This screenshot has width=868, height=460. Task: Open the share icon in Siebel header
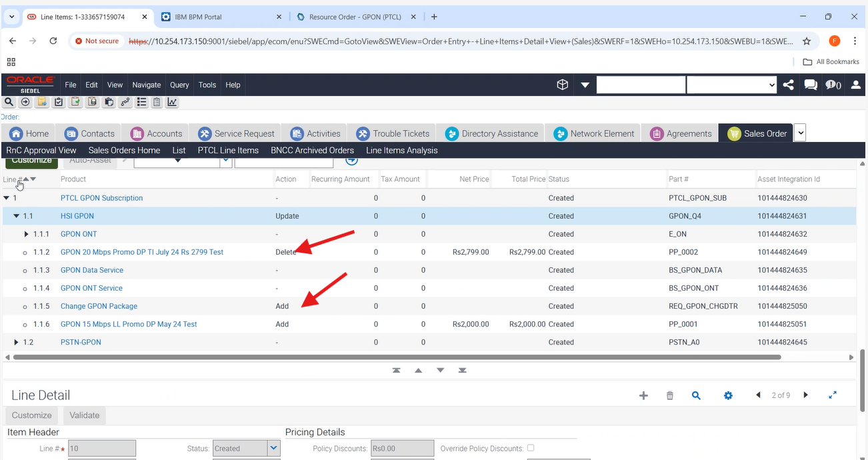pos(789,85)
